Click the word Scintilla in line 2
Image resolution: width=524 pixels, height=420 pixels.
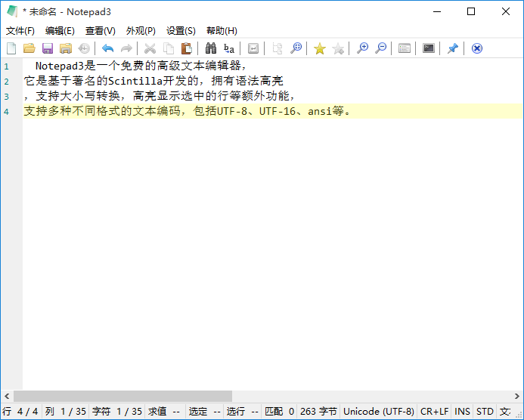point(135,81)
